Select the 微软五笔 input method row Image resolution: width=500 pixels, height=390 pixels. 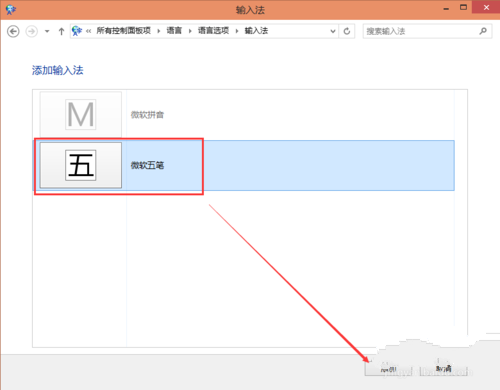coord(244,165)
